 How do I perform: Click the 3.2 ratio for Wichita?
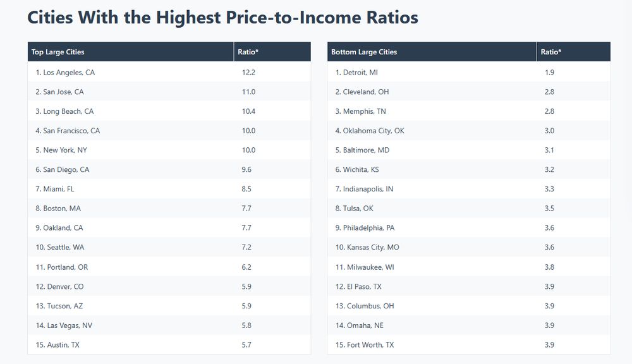click(549, 169)
